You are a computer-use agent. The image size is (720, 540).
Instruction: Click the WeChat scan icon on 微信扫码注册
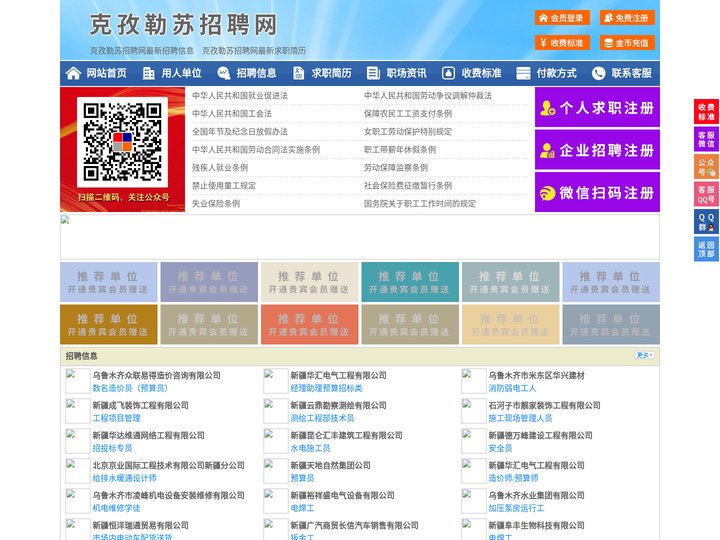tap(547, 193)
